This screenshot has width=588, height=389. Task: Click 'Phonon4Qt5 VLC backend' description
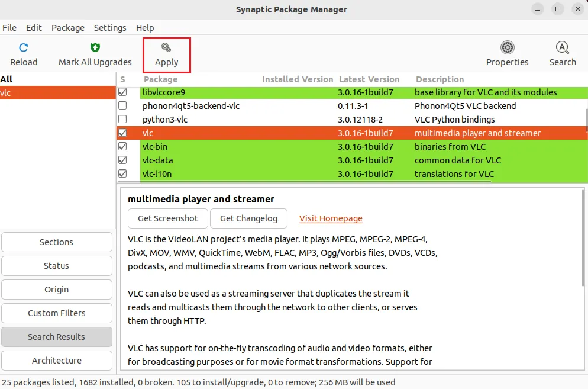pos(466,106)
